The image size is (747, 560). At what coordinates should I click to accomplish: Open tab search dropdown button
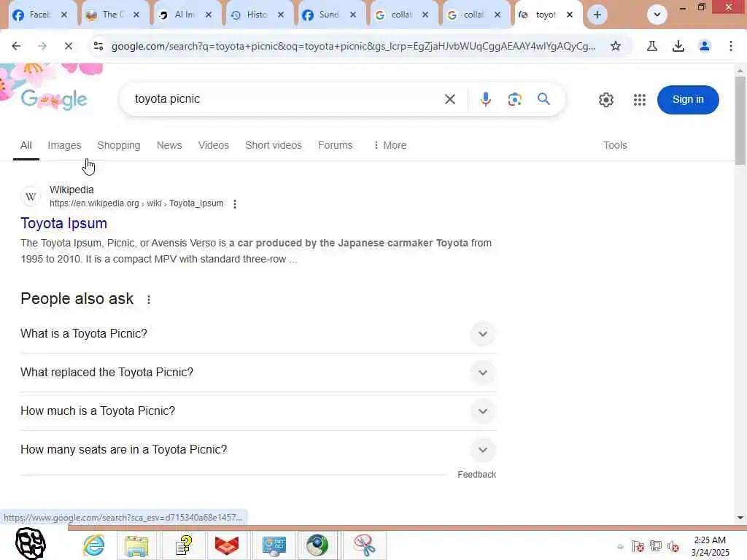657,15
